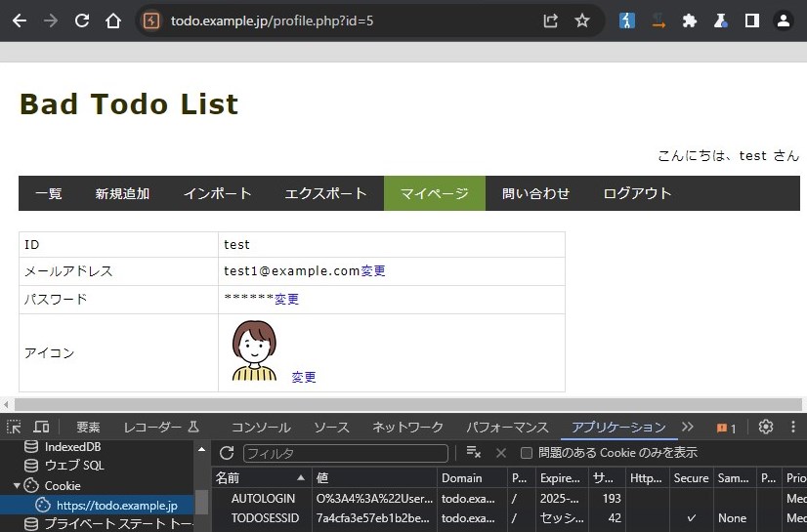Click the Expire column header
The image size is (807, 532).
pos(562,478)
